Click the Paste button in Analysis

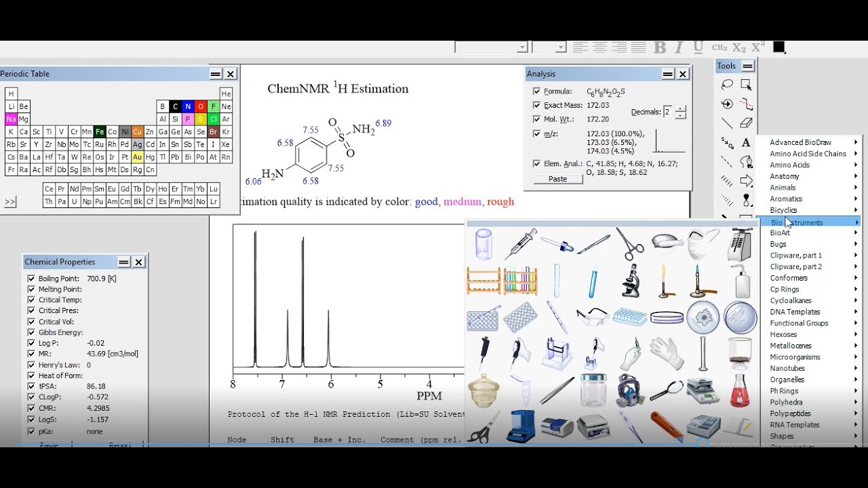557,179
